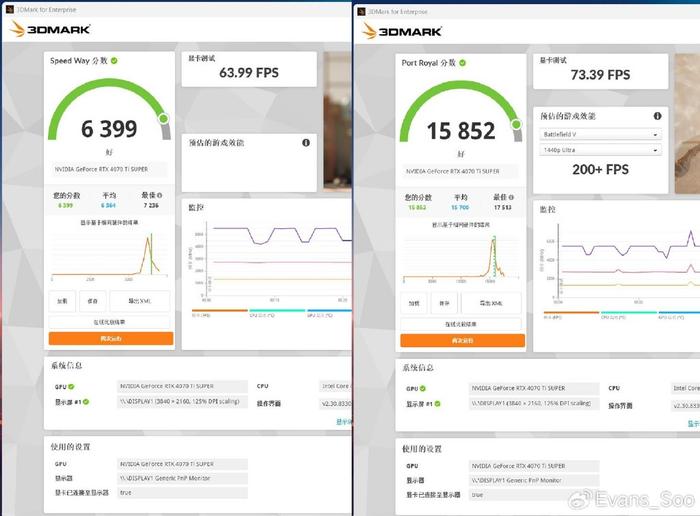Click DISPLAY1 3840 x 2160 field in Port Royal window
The height and width of the screenshot is (516, 700).
click(x=534, y=404)
